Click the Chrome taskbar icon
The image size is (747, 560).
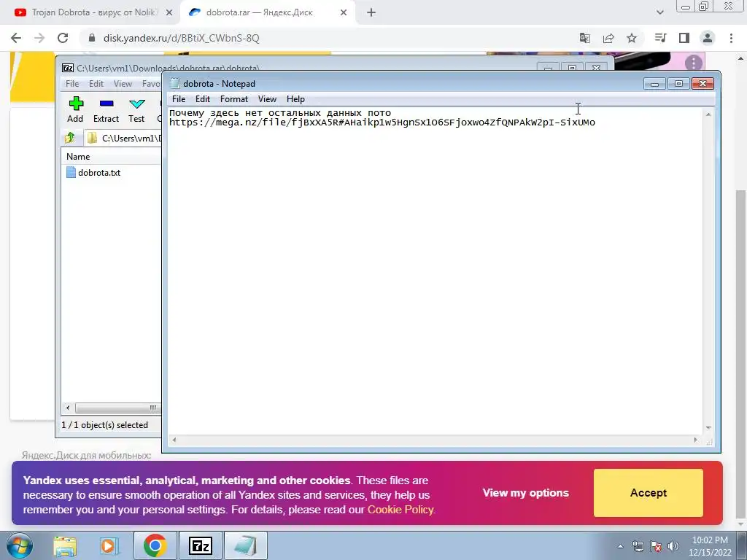pos(155,545)
